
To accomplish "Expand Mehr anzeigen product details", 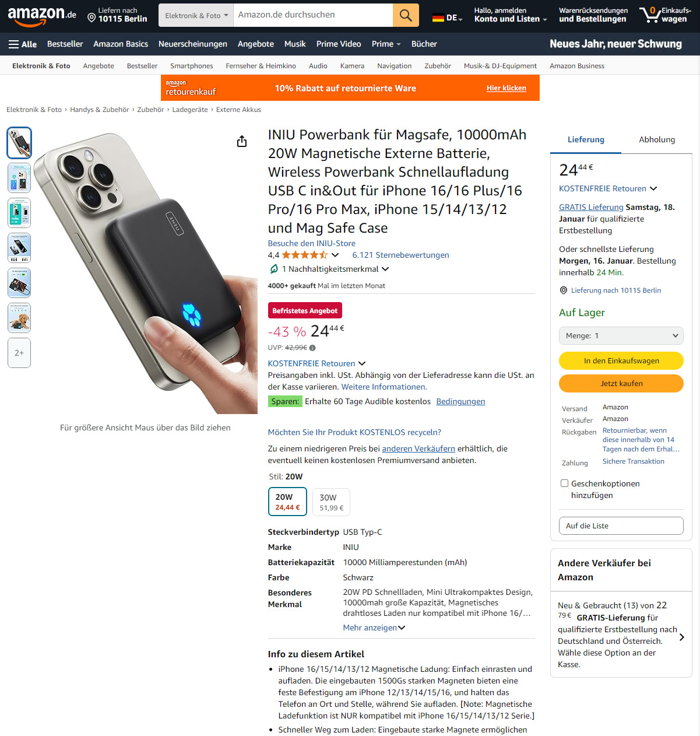I will click(374, 628).
